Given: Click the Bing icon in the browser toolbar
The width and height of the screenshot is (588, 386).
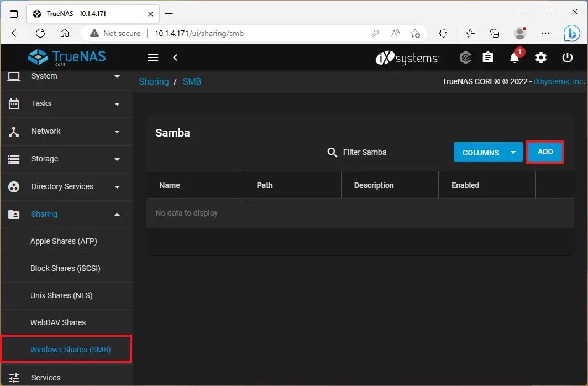Looking at the screenshot, I should [x=572, y=33].
